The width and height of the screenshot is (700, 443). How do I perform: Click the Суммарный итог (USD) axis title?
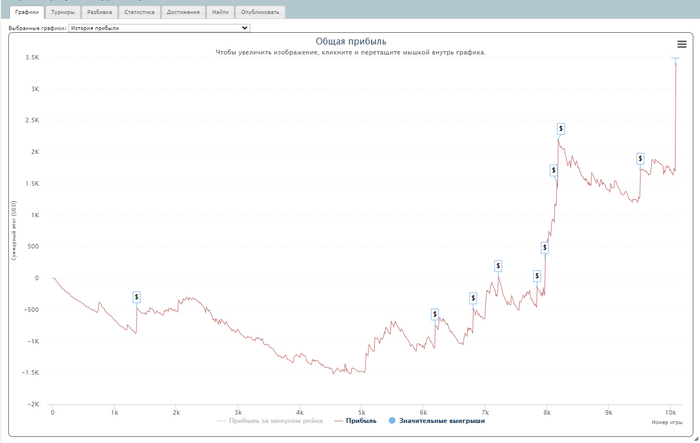(14, 231)
